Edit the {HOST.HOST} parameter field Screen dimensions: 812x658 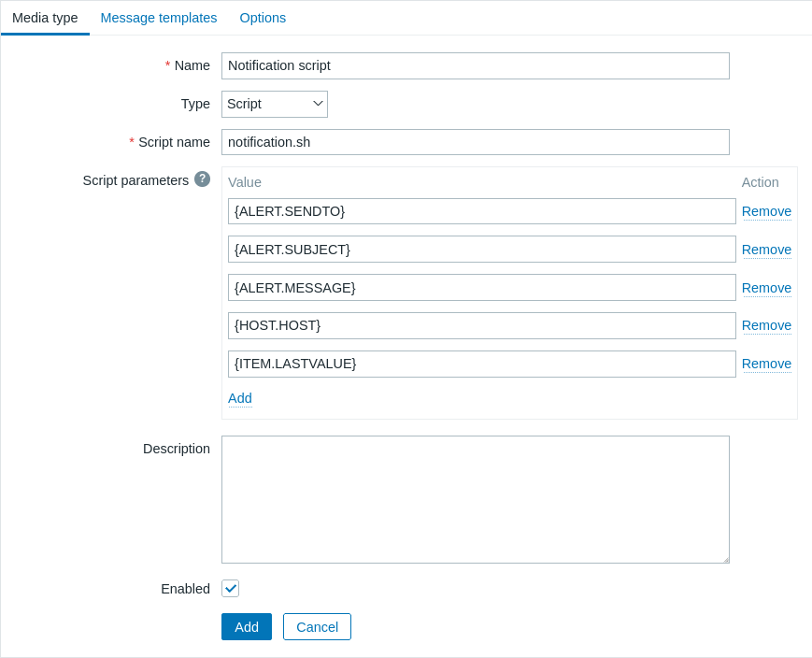point(481,326)
